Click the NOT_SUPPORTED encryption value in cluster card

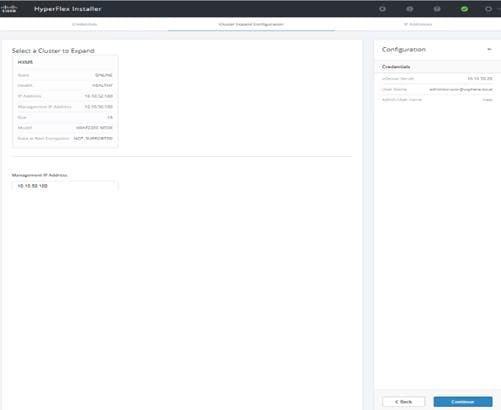coord(93,138)
